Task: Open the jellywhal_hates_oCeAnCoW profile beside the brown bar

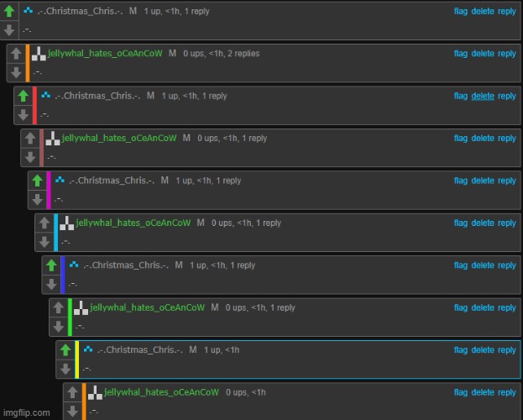Action: pos(119,138)
